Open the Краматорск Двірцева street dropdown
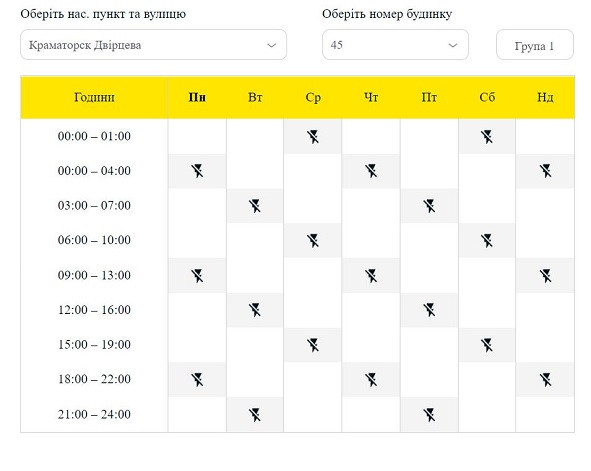Screen dimensions: 591x471 tap(153, 45)
